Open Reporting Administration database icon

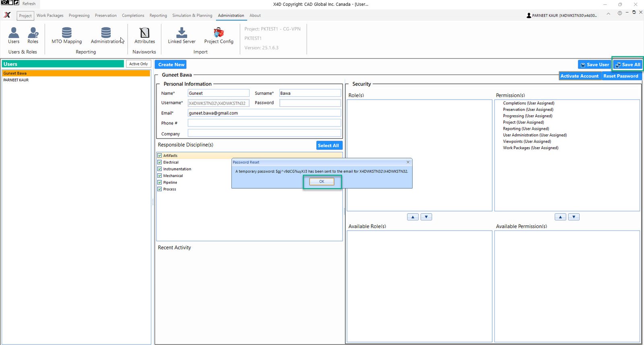pos(106,33)
